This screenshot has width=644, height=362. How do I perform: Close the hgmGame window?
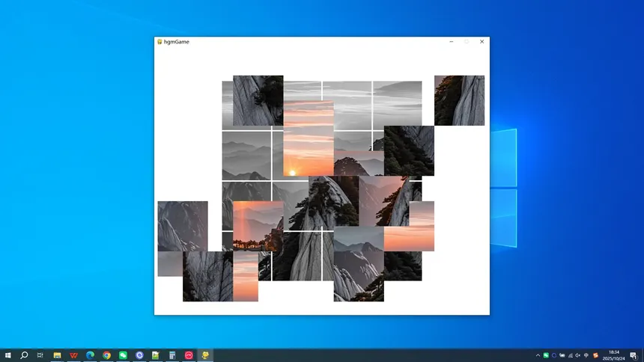482,42
